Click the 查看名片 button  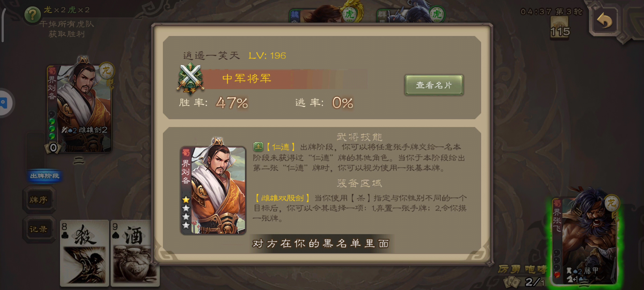click(x=434, y=85)
